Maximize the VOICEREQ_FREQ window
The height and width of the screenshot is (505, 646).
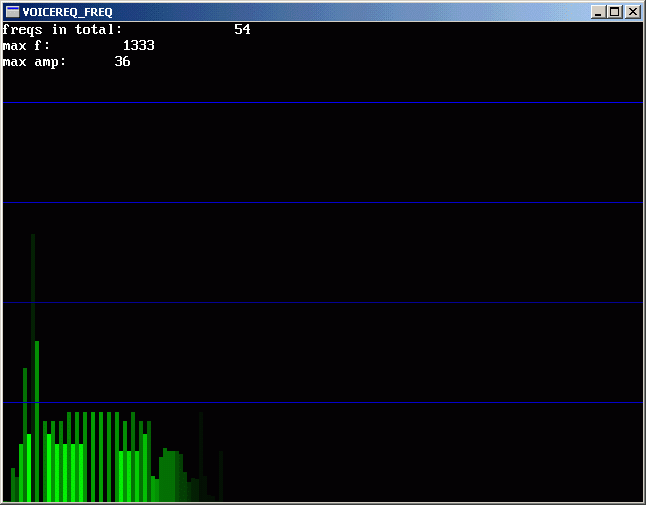(614, 12)
